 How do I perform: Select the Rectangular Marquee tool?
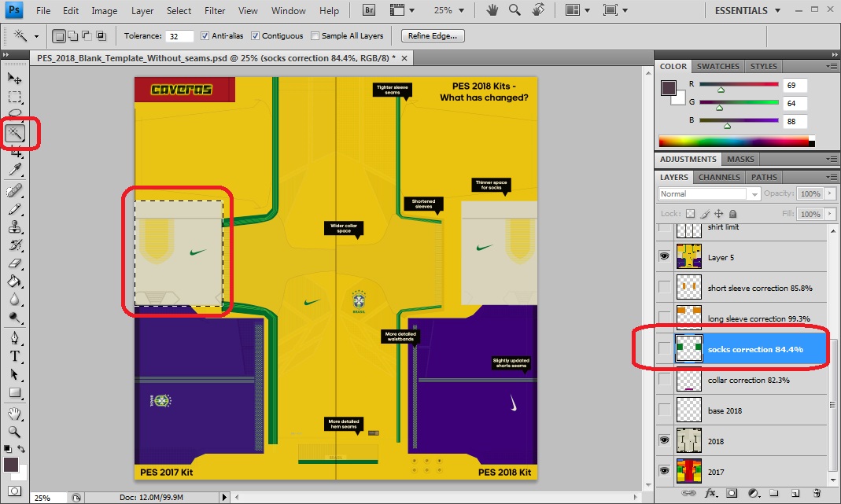[14, 97]
